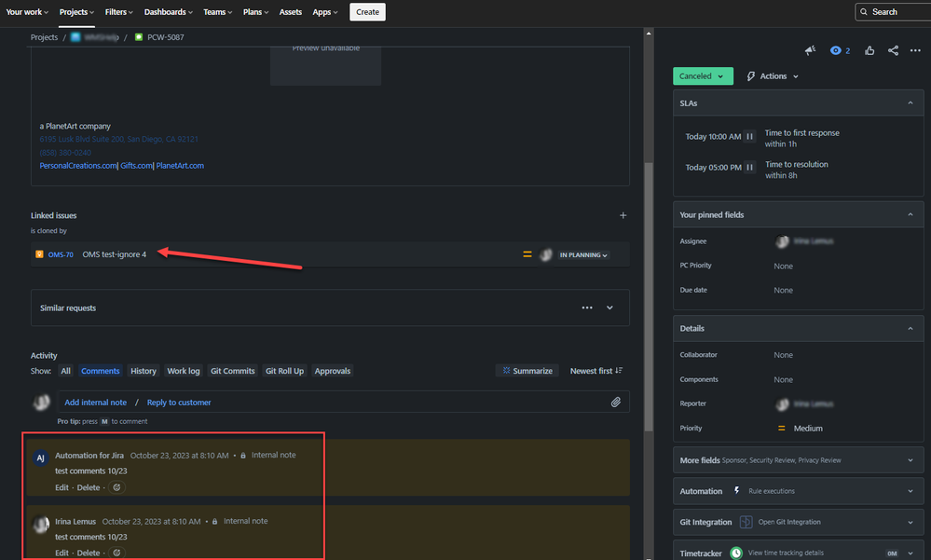Collapse the SLAs panel
The width and height of the screenshot is (931, 560).
(x=910, y=102)
